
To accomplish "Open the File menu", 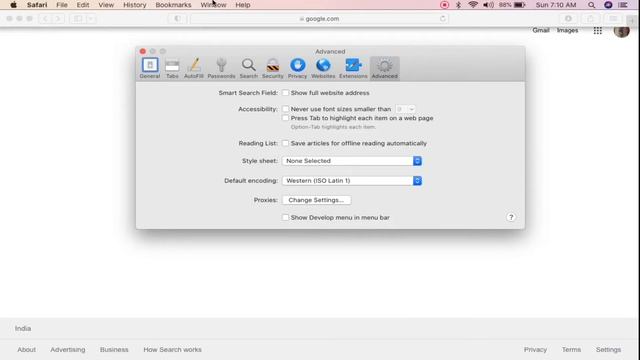I will (x=62, y=5).
